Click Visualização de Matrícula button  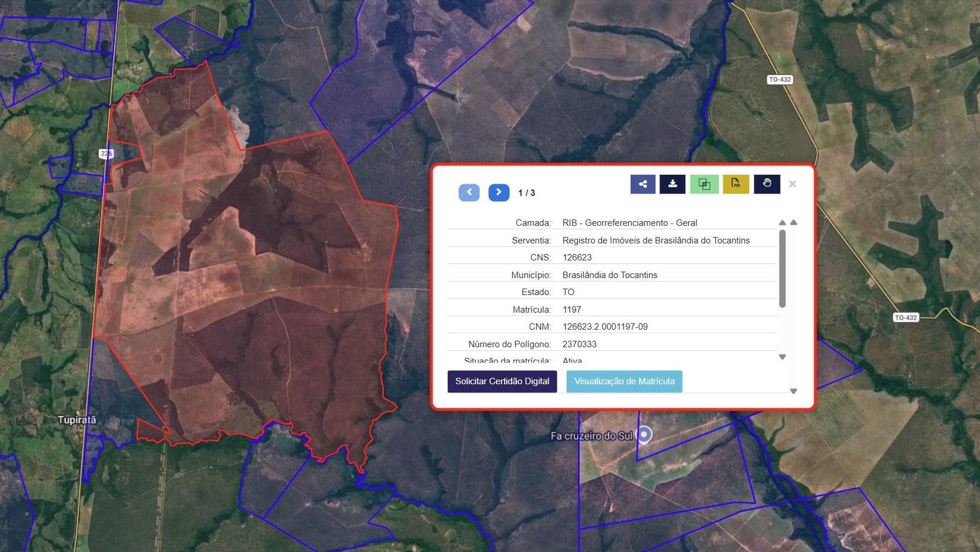(x=624, y=381)
